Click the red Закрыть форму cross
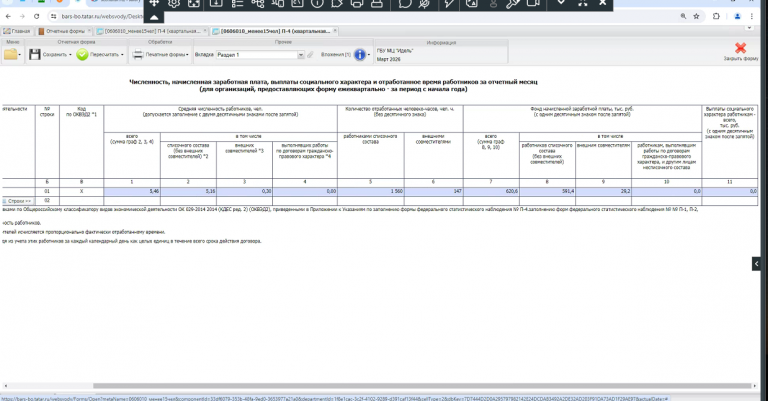The width and height of the screenshot is (768, 401). tap(741, 48)
